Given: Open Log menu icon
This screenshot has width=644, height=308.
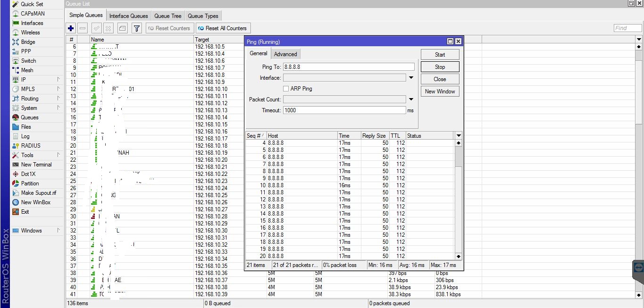Looking at the screenshot, I should click(16, 136).
